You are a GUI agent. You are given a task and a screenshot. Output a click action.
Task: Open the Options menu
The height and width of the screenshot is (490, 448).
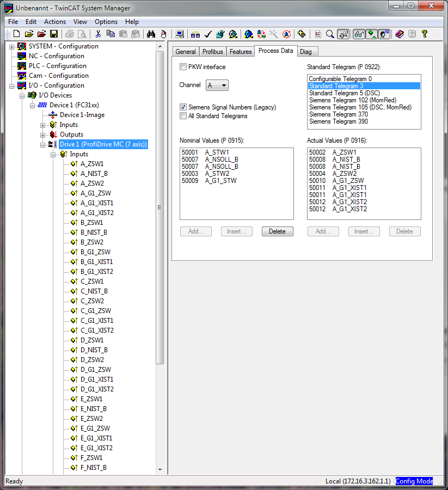coord(106,22)
